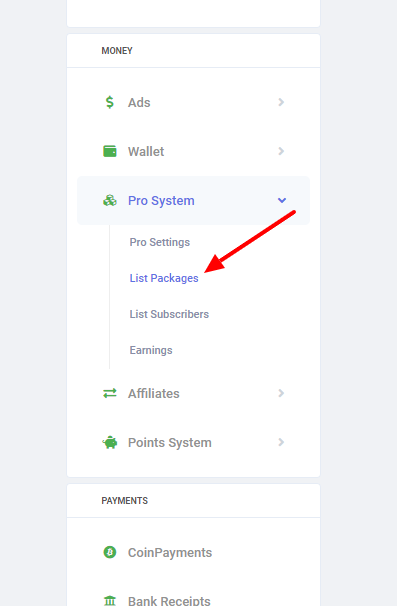The image size is (397, 606).
Task: Click the green dollar sign Ads icon
Action: pos(110,102)
